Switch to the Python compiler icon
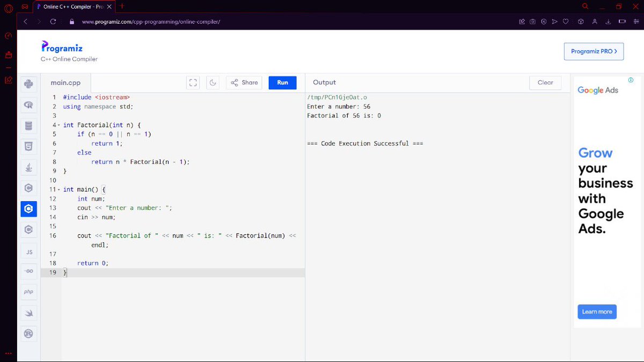 [28, 84]
